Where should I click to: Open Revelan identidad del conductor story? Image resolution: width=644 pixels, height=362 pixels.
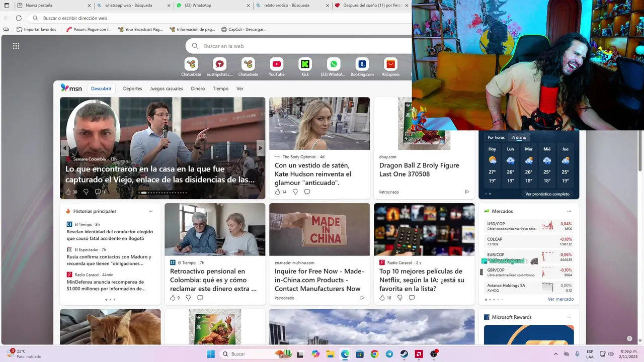[110, 235]
